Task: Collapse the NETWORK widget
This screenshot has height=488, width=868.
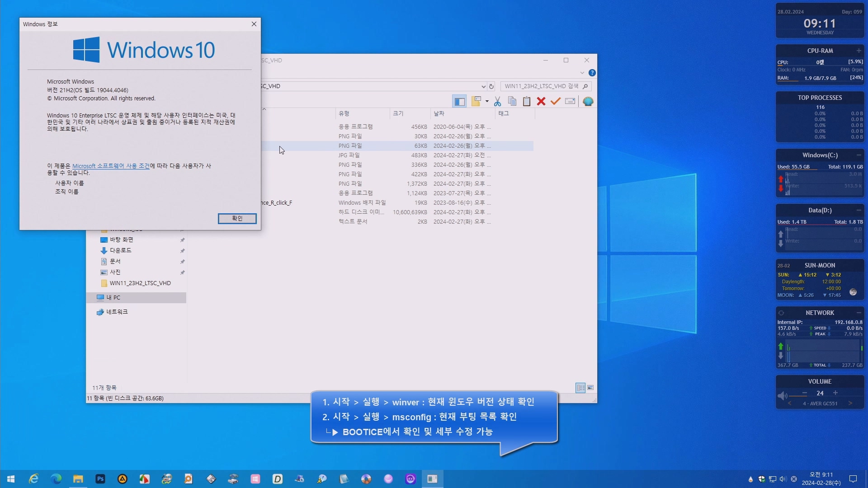Action: [x=859, y=313]
